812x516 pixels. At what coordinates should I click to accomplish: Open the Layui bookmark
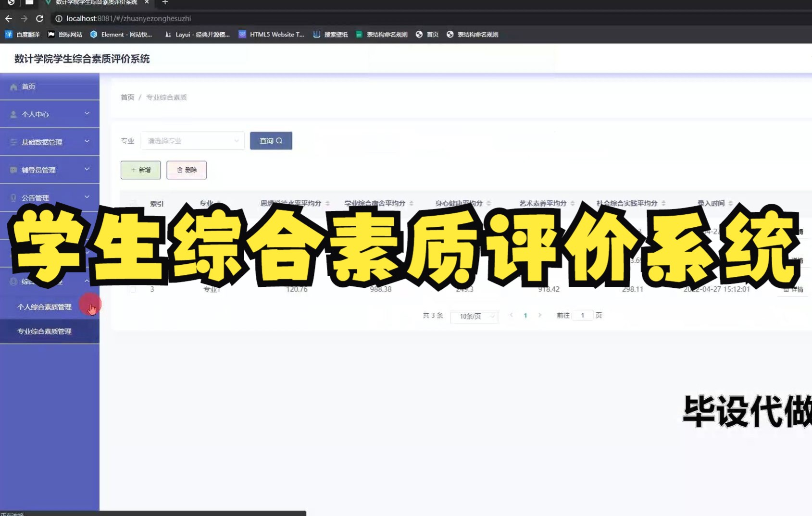pyautogui.click(x=197, y=35)
